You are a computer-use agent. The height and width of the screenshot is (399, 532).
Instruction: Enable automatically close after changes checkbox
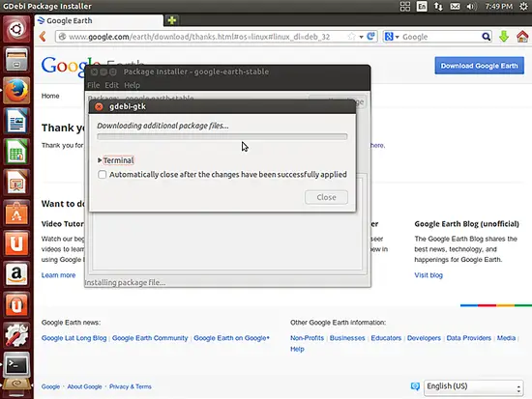click(x=103, y=175)
